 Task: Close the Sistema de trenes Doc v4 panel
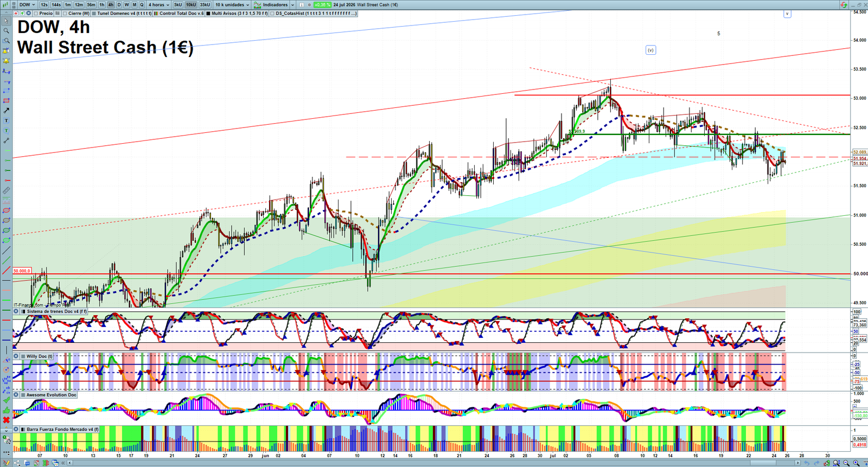(16, 311)
